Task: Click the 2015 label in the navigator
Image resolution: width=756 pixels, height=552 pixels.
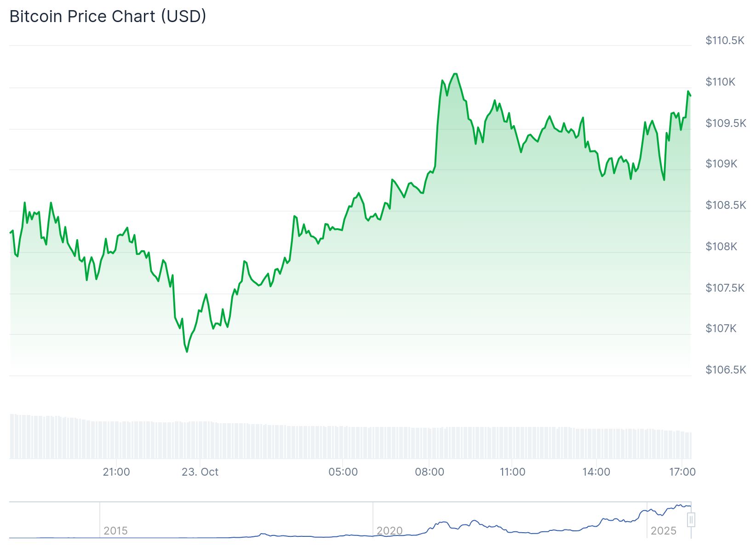Action: point(115,531)
